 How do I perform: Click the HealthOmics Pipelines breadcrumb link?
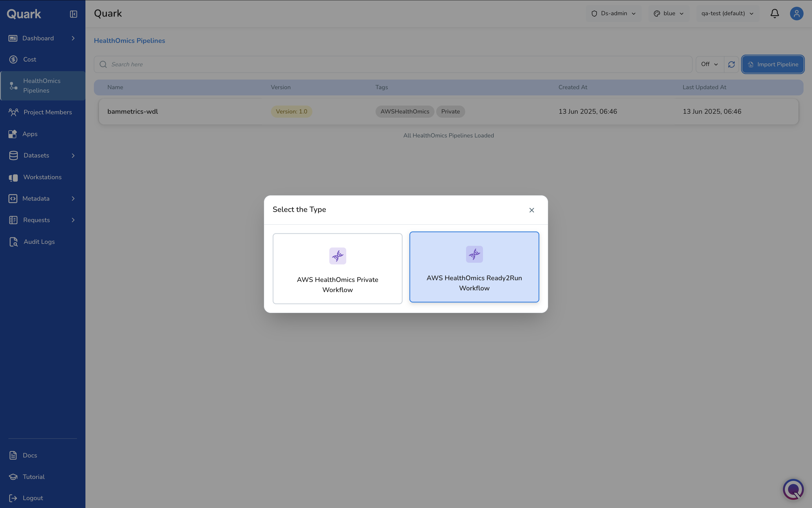129,41
